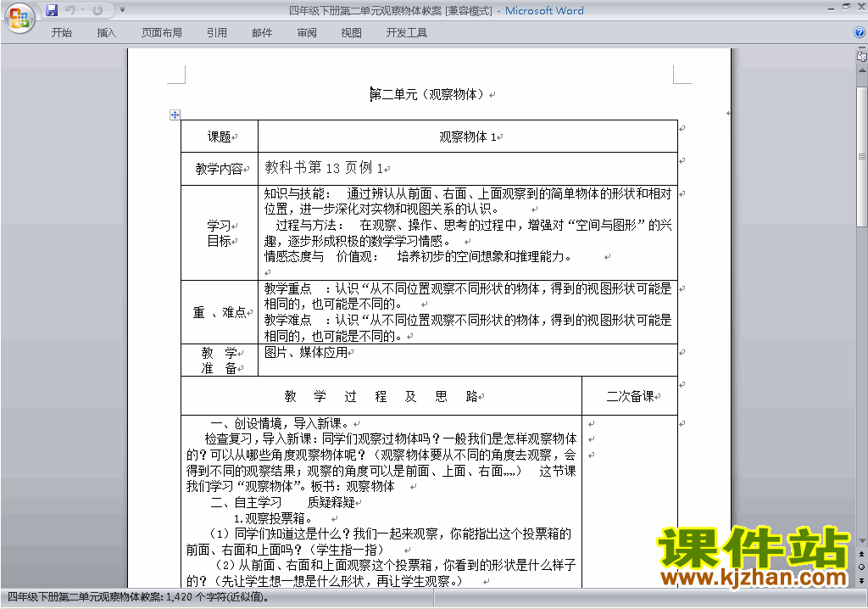Go to next page with the double-down arrow
The height and width of the screenshot is (609, 868).
point(862,580)
